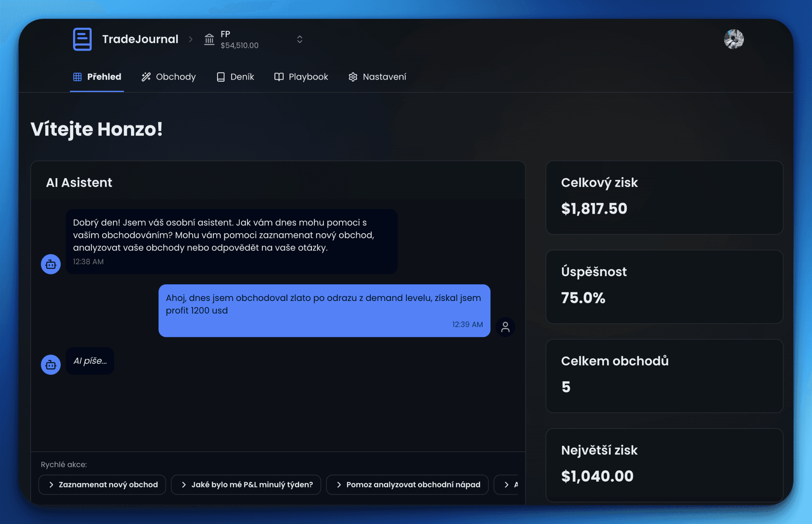812x524 pixels.
Task: Open Nastavení via the gear icon
Action: click(353, 77)
